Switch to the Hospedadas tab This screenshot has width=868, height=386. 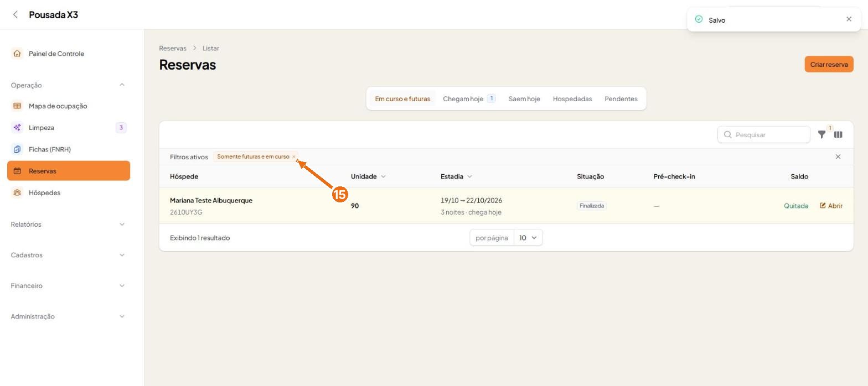click(x=572, y=99)
